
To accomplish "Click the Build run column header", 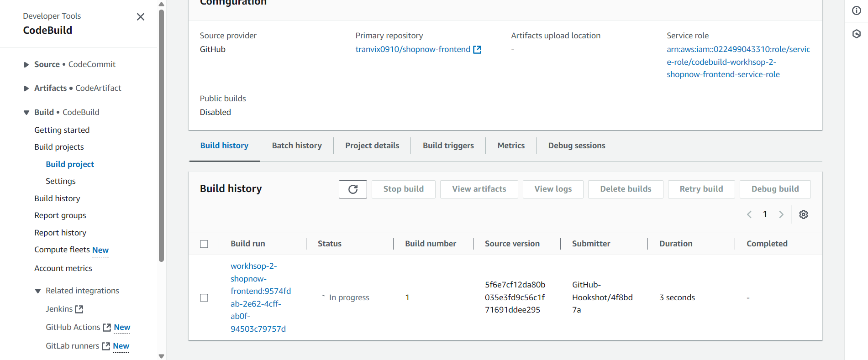I will point(248,244).
